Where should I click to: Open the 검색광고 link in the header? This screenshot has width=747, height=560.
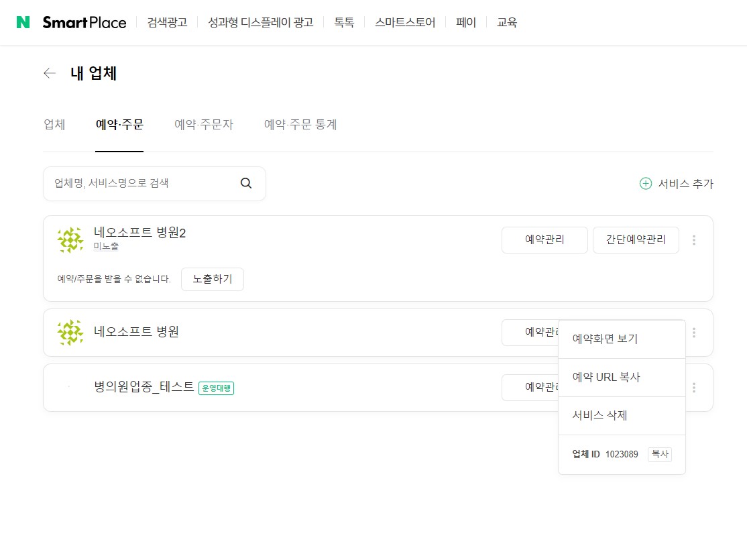coord(167,22)
